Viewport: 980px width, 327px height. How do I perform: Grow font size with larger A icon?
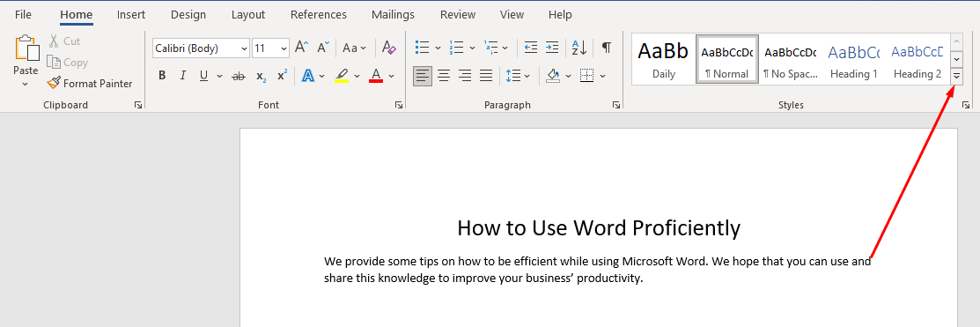(x=301, y=48)
